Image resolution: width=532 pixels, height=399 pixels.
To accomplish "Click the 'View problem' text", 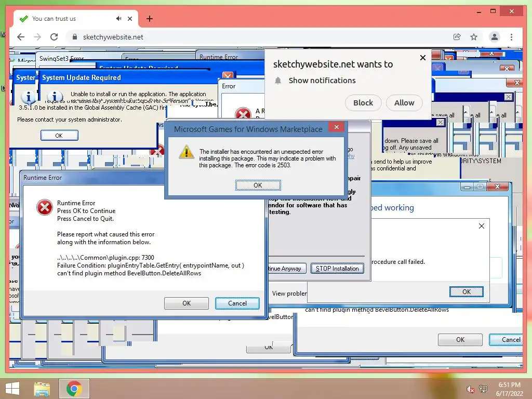I will click(x=289, y=294).
